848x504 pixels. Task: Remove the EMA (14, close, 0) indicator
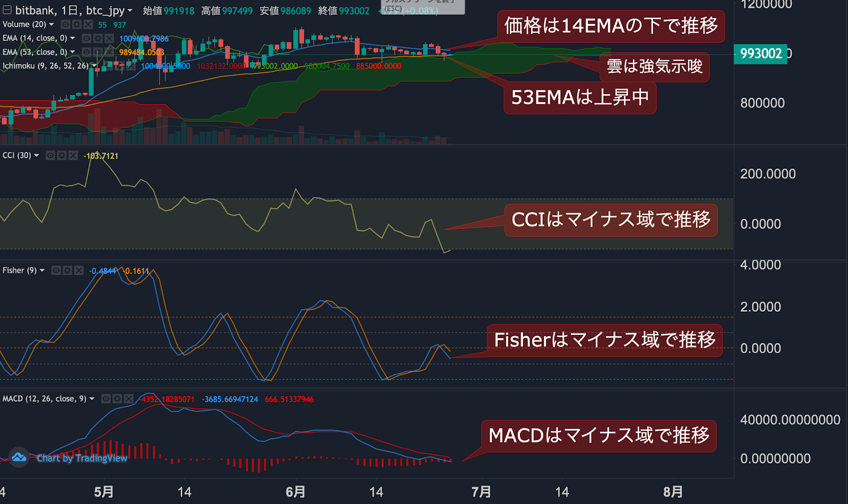[109, 38]
